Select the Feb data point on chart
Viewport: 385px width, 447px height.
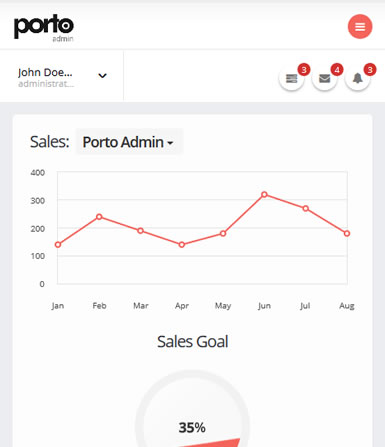click(x=99, y=217)
